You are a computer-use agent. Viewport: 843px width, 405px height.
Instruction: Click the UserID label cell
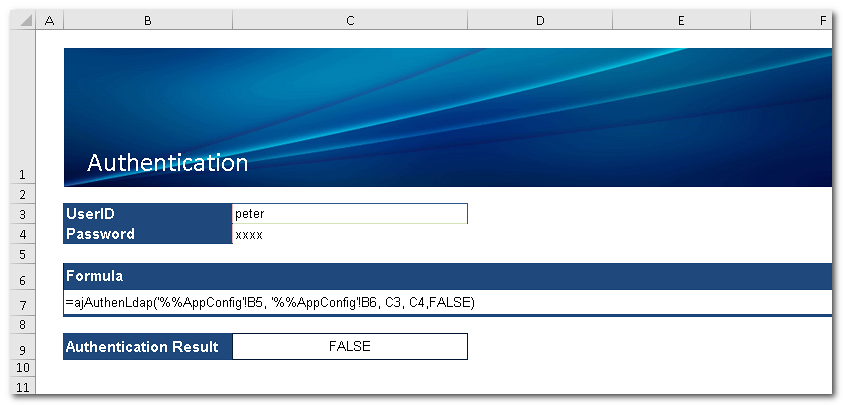pos(148,214)
